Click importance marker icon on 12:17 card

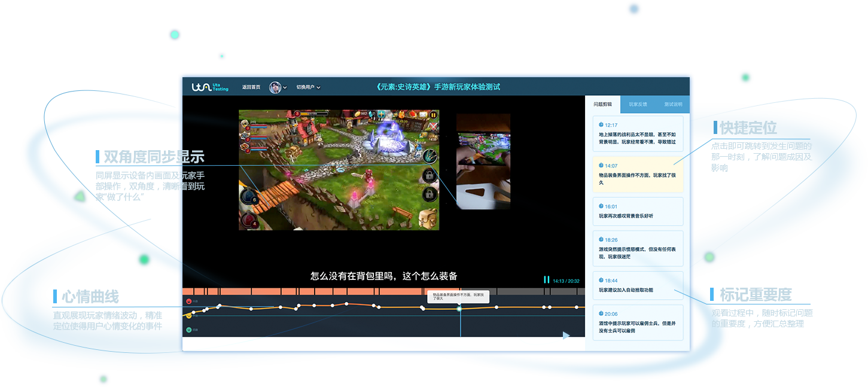(x=601, y=124)
